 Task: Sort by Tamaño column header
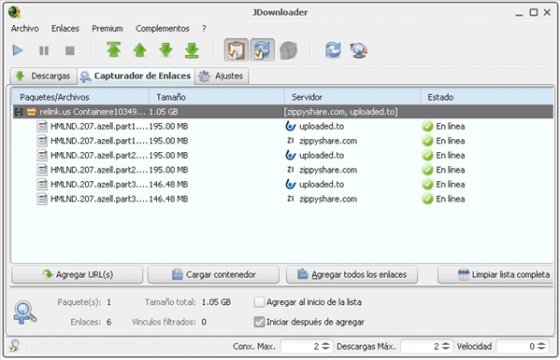pos(216,97)
